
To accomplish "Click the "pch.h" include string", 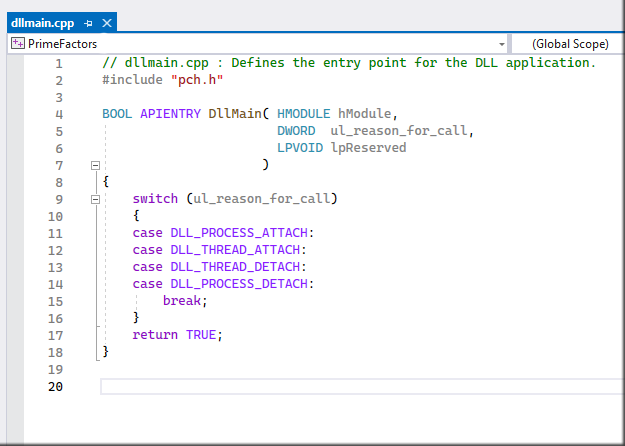I will coord(197,80).
